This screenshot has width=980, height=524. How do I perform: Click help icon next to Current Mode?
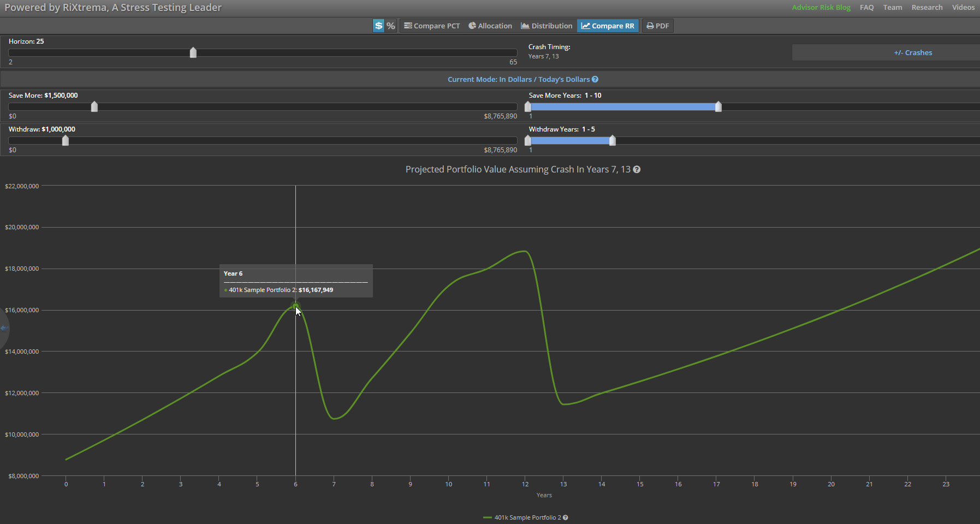[595, 79]
